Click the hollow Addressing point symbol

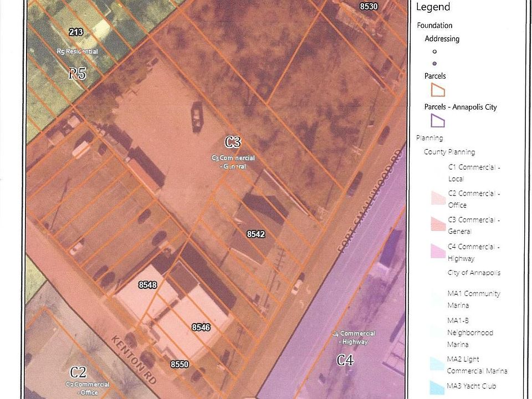pyautogui.click(x=434, y=52)
